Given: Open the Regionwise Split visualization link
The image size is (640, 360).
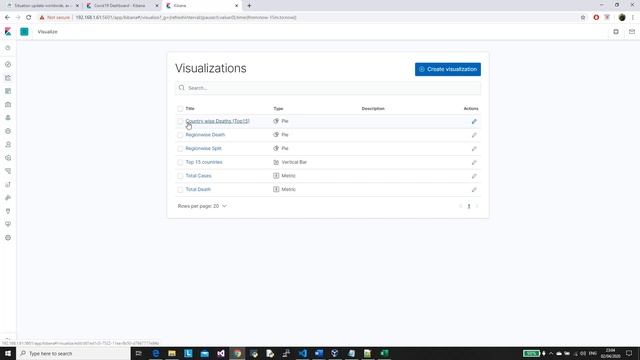Looking at the screenshot, I should coord(203,148).
